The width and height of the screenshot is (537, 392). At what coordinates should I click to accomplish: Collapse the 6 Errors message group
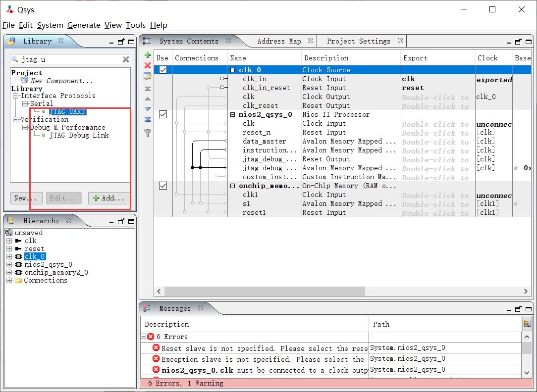point(144,337)
